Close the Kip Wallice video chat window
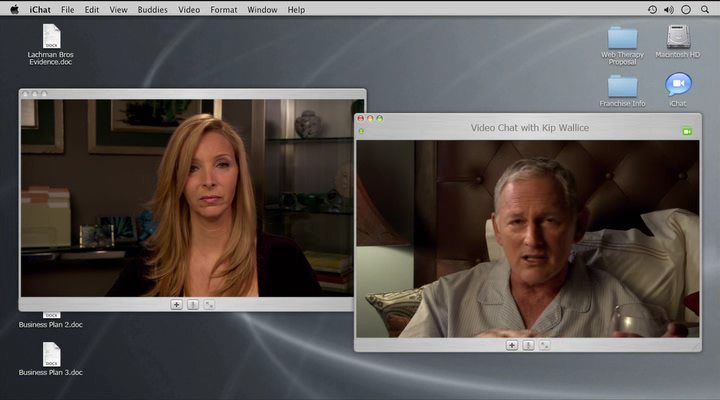 361,118
